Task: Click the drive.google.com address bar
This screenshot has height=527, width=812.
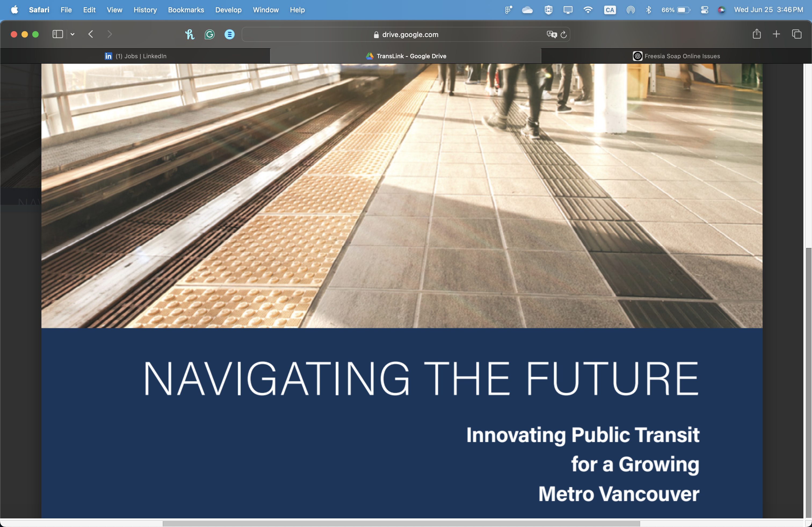Action: [406, 34]
